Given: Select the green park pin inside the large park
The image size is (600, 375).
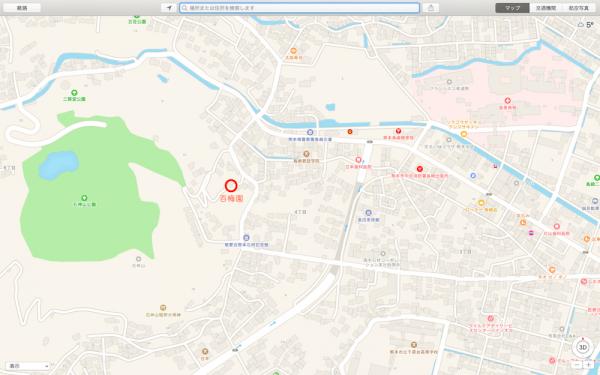Looking at the screenshot, I should tap(84, 198).
